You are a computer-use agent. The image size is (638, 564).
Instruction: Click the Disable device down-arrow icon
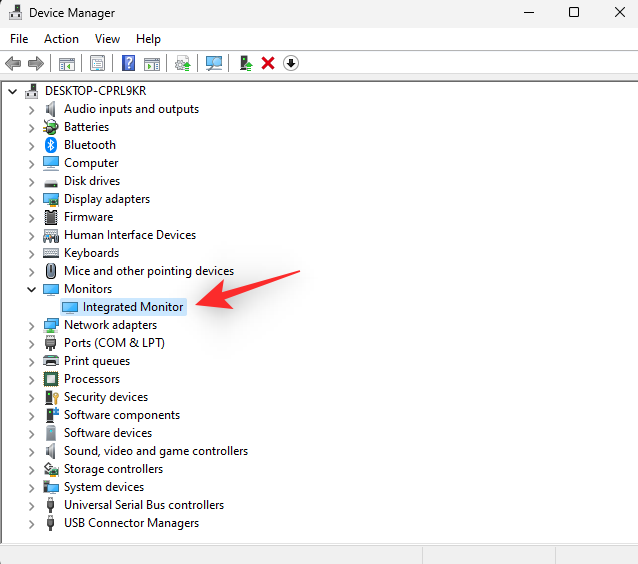coord(291,63)
